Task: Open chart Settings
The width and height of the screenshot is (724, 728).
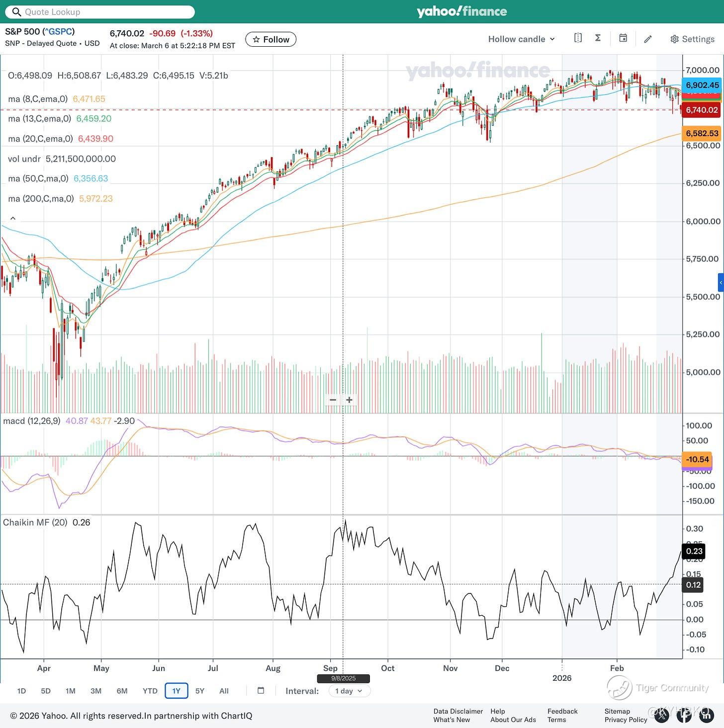Action: tap(692, 39)
